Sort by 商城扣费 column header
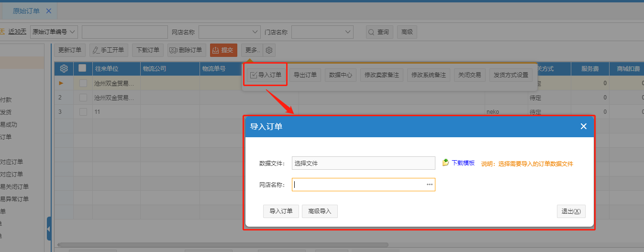 (x=627, y=69)
